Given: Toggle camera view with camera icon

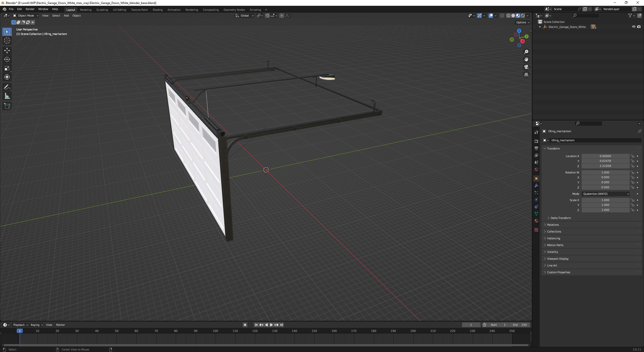Looking at the screenshot, I should (526, 67).
